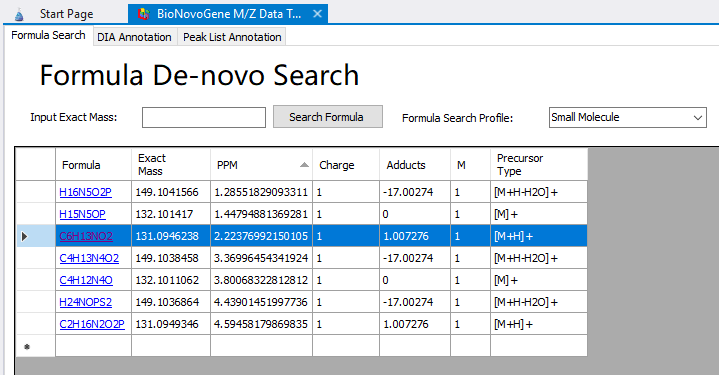Switch to the DIA Annotation tab
This screenshot has width=719, height=375.
(134, 37)
